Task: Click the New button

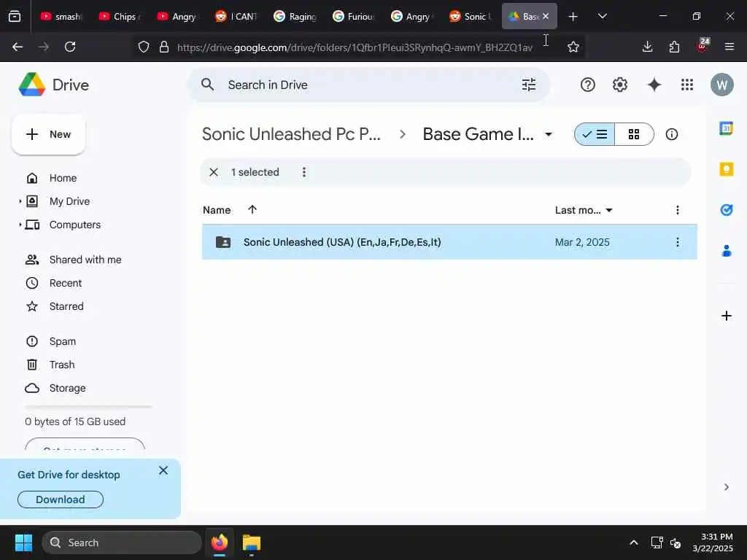Action: click(48, 134)
